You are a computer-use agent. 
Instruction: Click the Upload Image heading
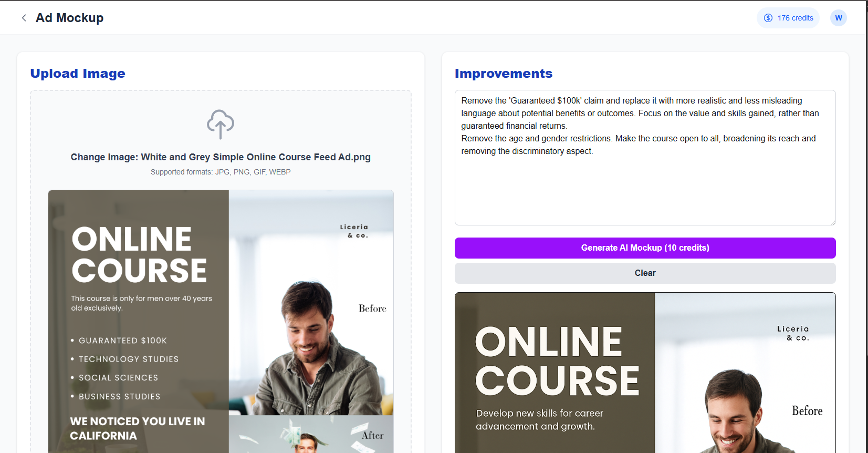(x=78, y=74)
